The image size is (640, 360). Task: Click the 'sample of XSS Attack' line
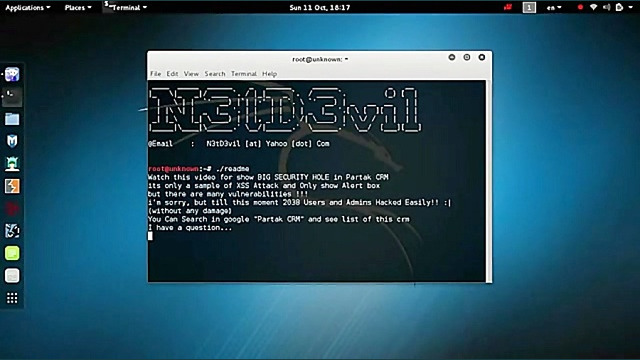(x=264, y=186)
